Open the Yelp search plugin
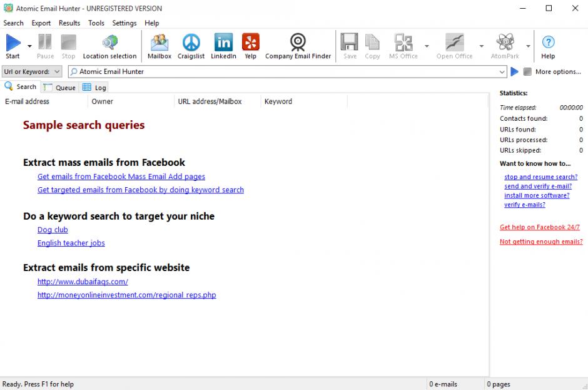Image resolution: width=588 pixels, height=390 pixels. pyautogui.click(x=250, y=46)
